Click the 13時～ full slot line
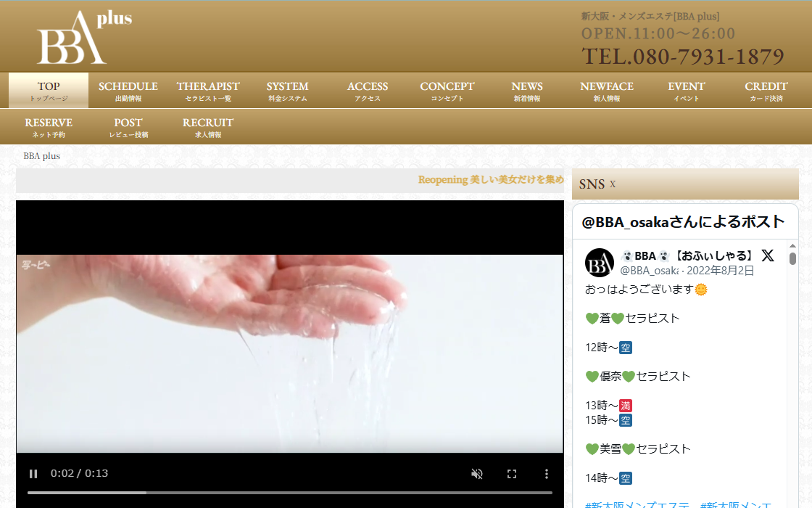The height and width of the screenshot is (508, 812). point(608,406)
